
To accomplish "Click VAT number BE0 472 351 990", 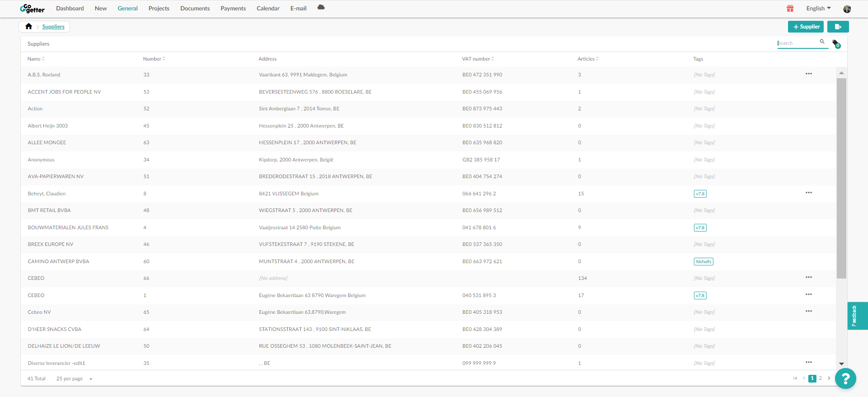I will [482, 75].
